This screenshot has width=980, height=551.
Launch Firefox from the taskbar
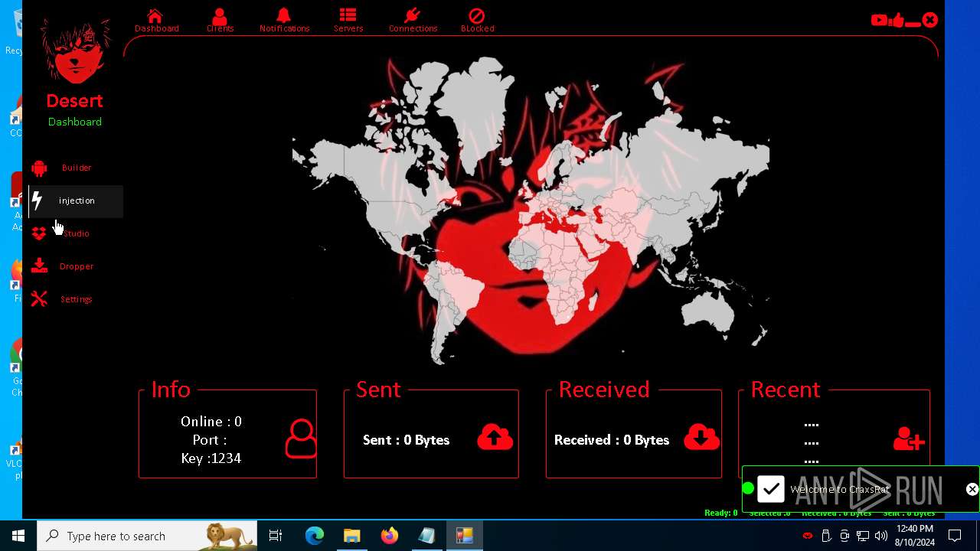pyautogui.click(x=389, y=536)
